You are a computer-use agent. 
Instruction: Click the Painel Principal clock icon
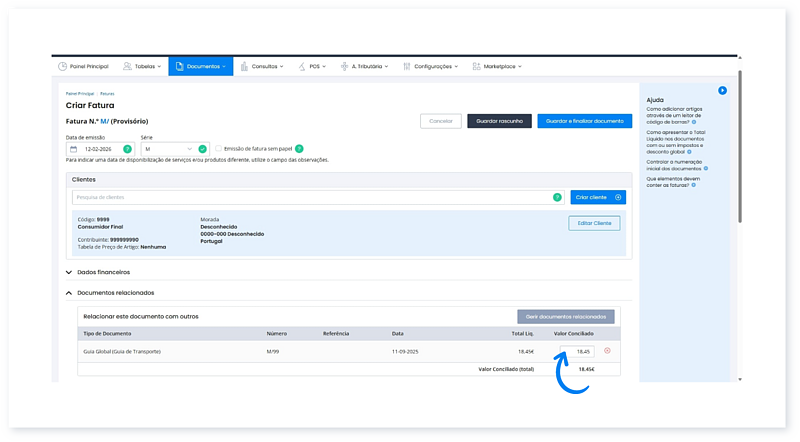pyautogui.click(x=62, y=67)
